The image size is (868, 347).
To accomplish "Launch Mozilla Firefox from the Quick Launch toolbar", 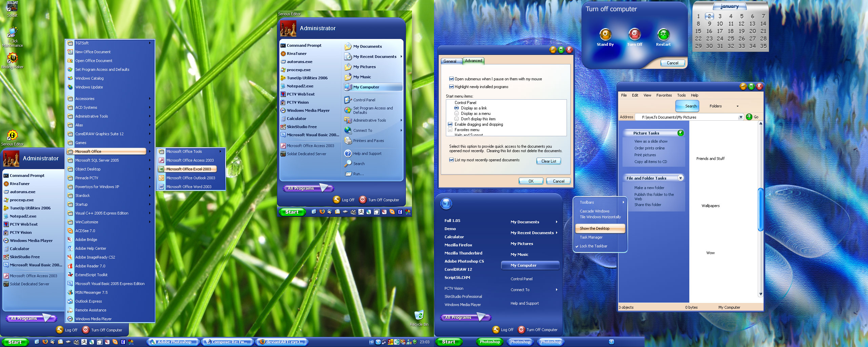I will tap(45, 342).
